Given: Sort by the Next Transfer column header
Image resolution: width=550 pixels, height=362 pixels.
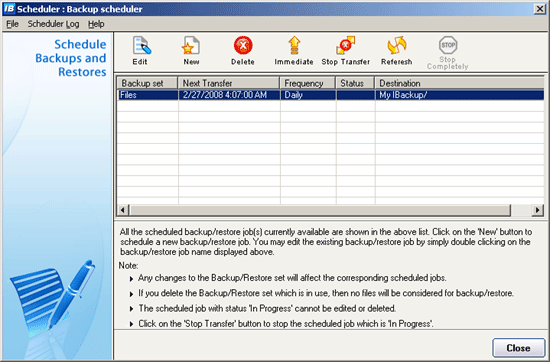Looking at the screenshot, I should click(229, 83).
